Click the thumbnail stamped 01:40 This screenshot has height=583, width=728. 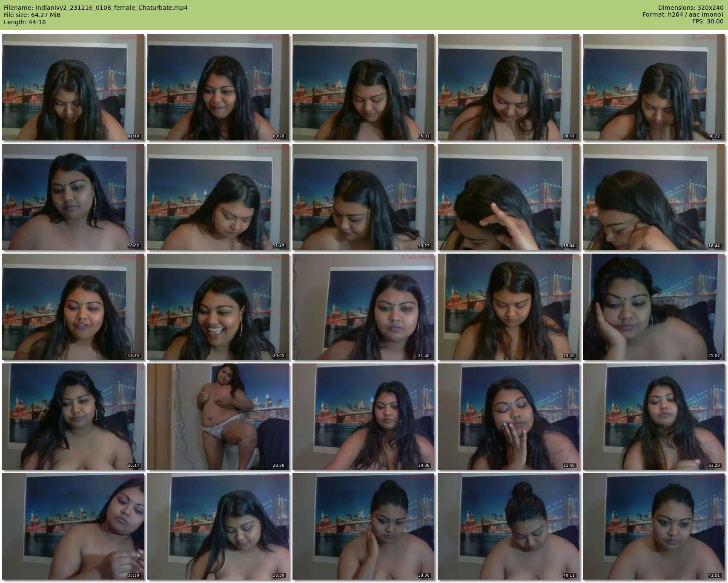click(x=73, y=87)
